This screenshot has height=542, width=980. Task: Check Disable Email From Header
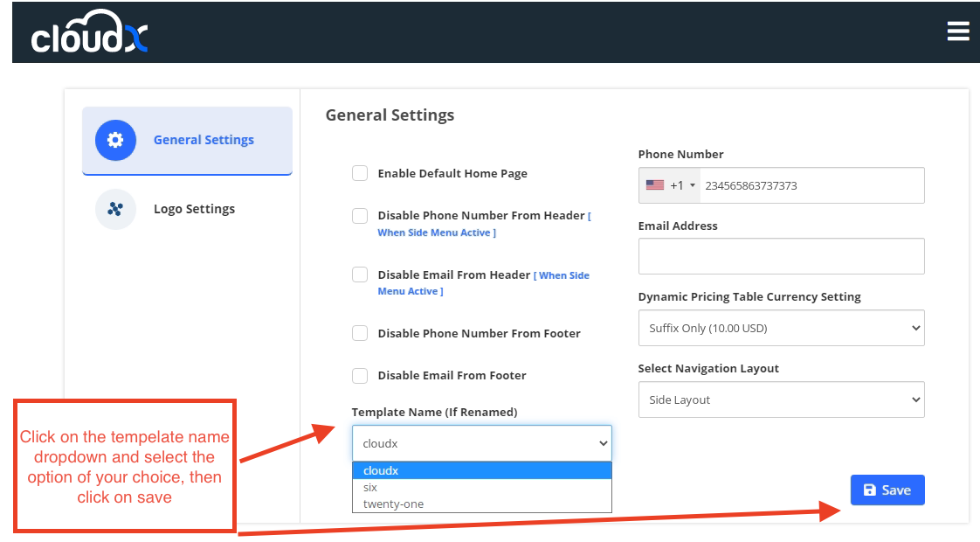pyautogui.click(x=360, y=274)
